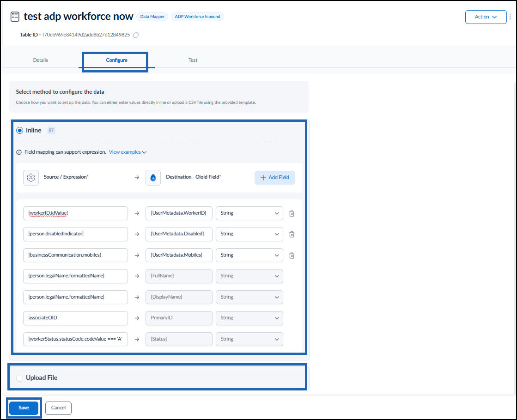Image resolution: width=517 pixels, height=420 pixels.
Task: Open String type dropdown for DisplayName
Action: 249,297
